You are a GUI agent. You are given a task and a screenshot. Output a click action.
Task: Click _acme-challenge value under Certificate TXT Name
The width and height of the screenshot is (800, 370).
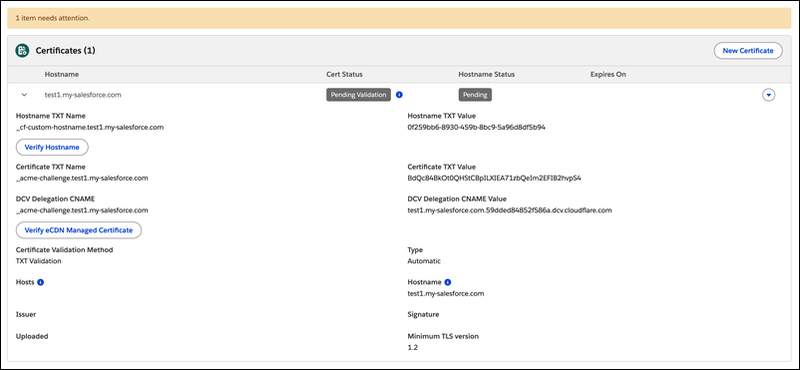point(82,179)
